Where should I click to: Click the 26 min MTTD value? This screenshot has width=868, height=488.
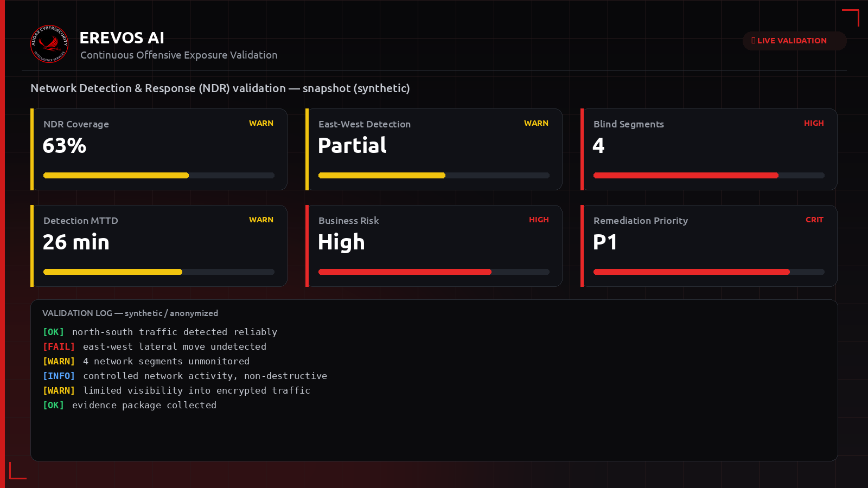pos(76,242)
